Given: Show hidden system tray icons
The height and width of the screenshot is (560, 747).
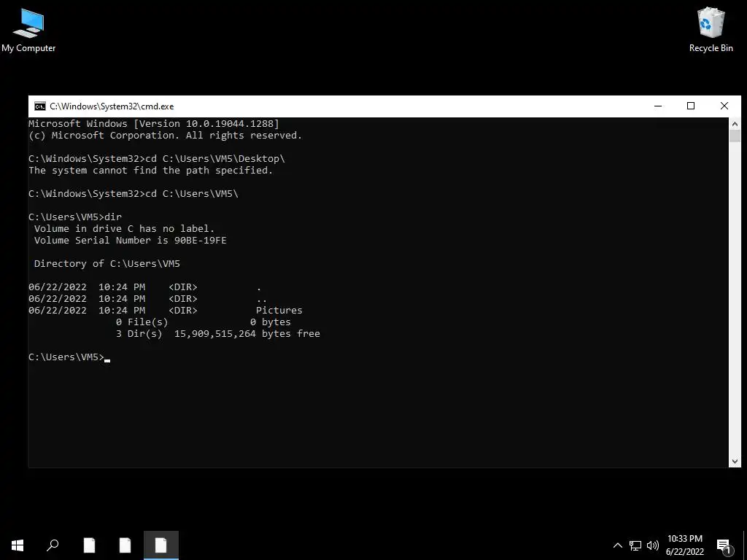Looking at the screenshot, I should [617, 545].
